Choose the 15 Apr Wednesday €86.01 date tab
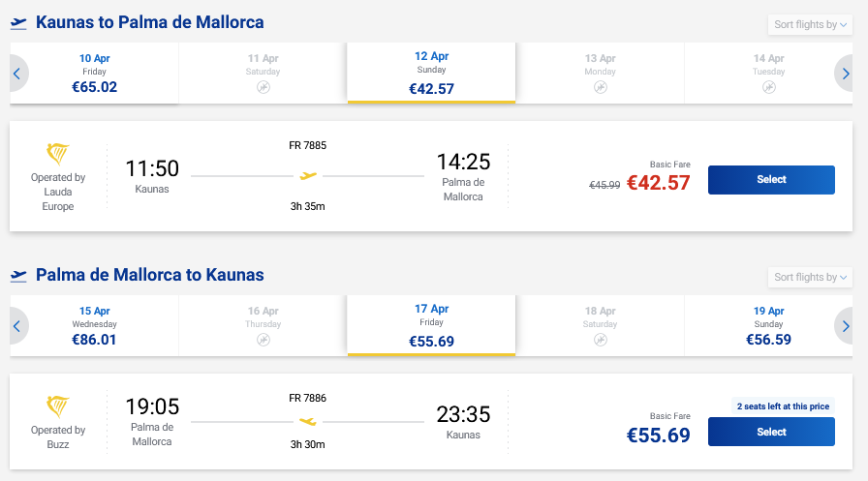 [94, 326]
